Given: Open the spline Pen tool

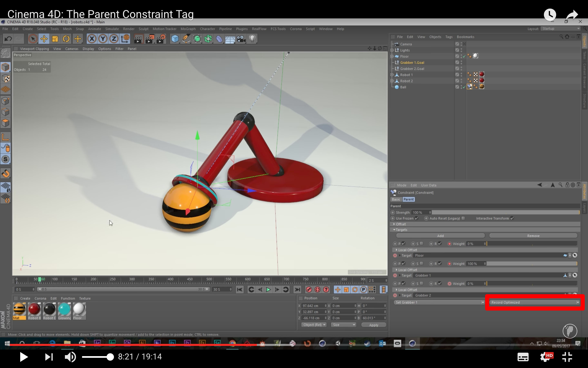Looking at the screenshot, I should 186,39.
